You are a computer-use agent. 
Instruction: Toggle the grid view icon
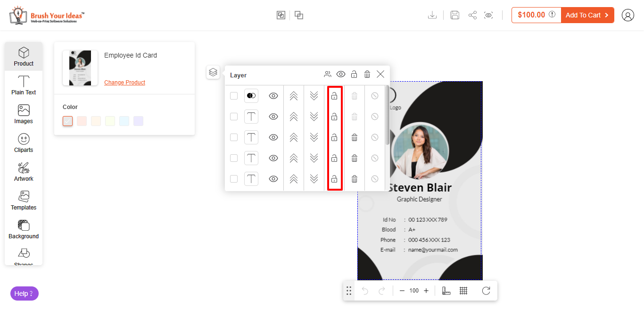463,291
